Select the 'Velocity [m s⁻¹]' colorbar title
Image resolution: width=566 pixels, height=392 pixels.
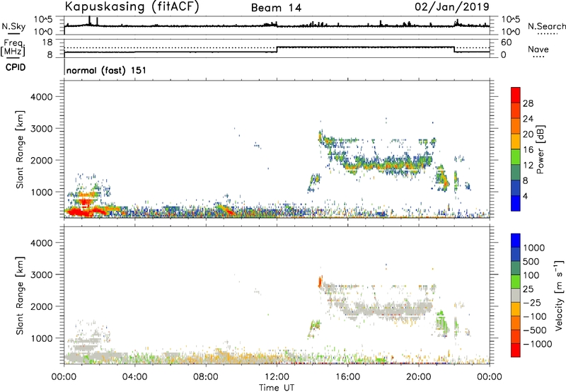(559, 295)
